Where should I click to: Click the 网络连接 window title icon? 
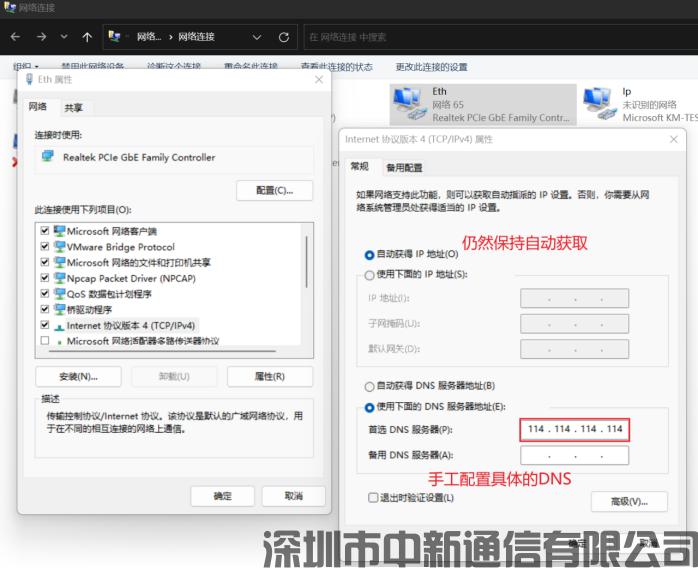[10, 8]
